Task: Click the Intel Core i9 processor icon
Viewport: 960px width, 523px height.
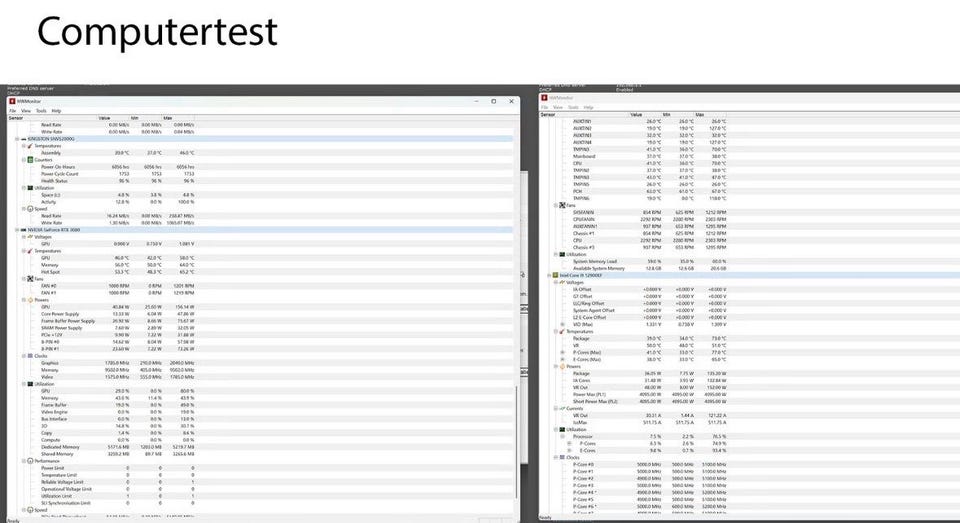Action: [555, 276]
